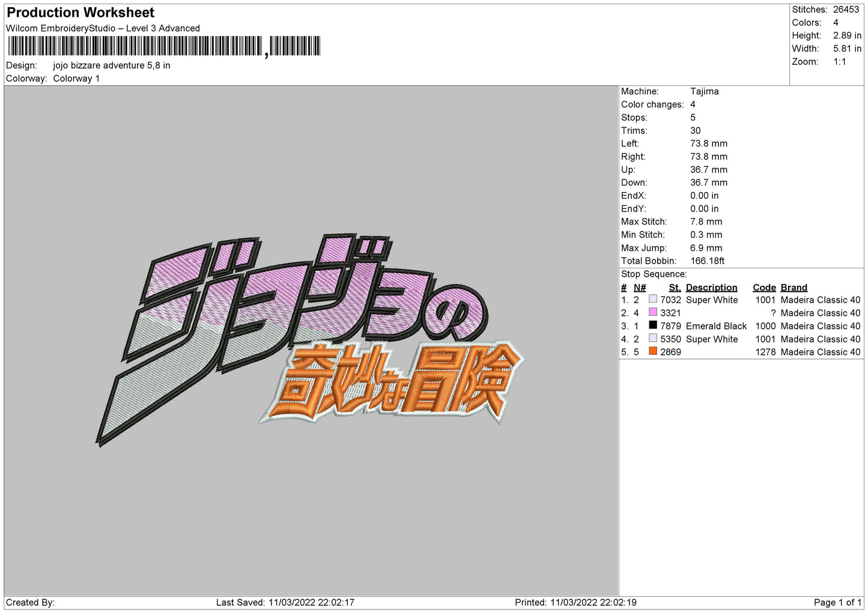Click the St. column header

coord(675,288)
